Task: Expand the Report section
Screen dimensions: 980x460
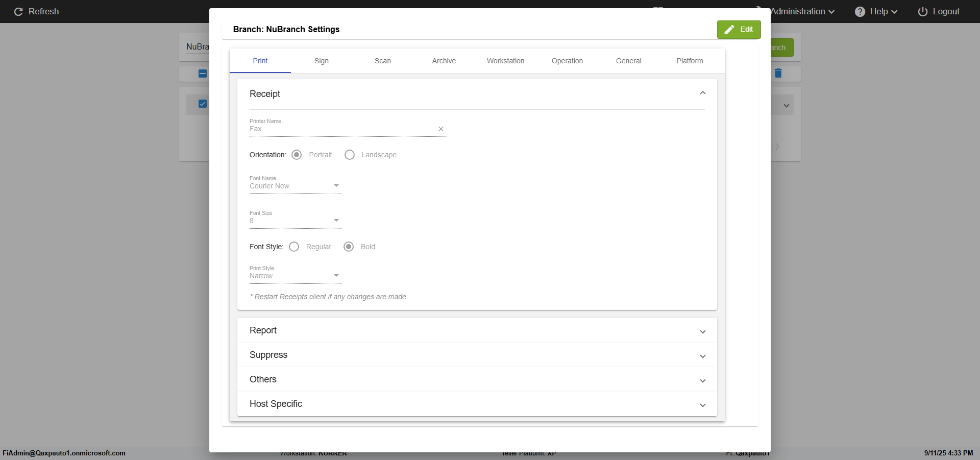Action: 477,330
